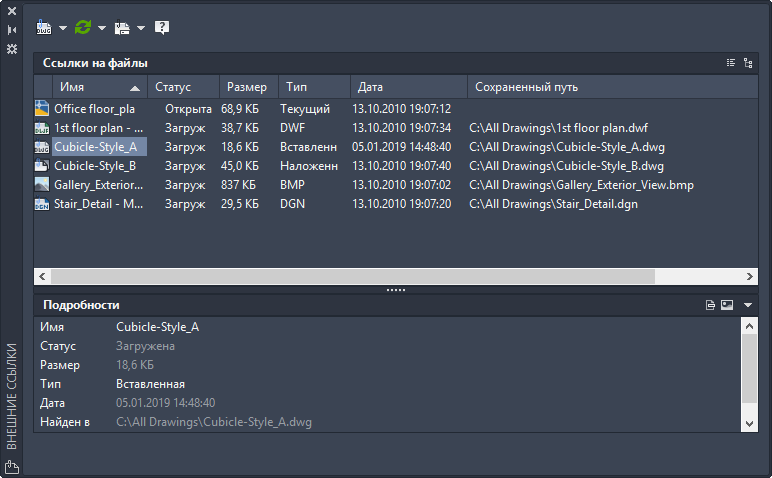Click the green Refresh icon
This screenshot has height=478, width=772.
click(x=83, y=28)
